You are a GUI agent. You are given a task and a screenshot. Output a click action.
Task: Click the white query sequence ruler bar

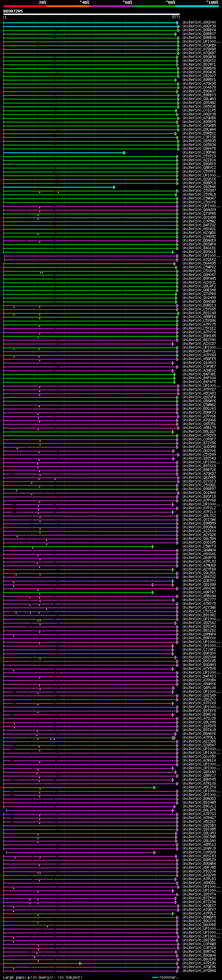coord(92,15)
